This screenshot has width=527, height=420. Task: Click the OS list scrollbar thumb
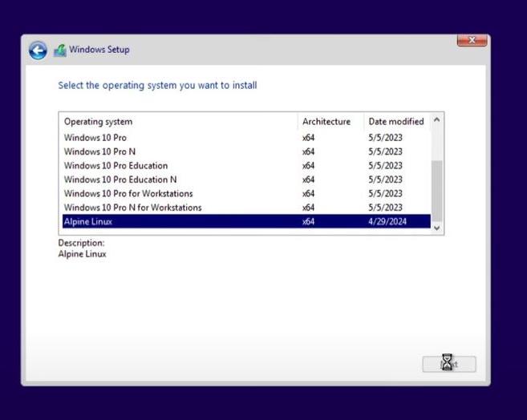coord(437,191)
